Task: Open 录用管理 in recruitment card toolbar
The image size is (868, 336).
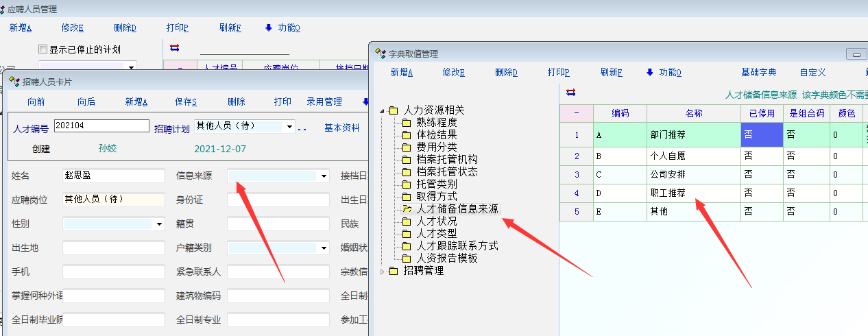Action: click(324, 101)
